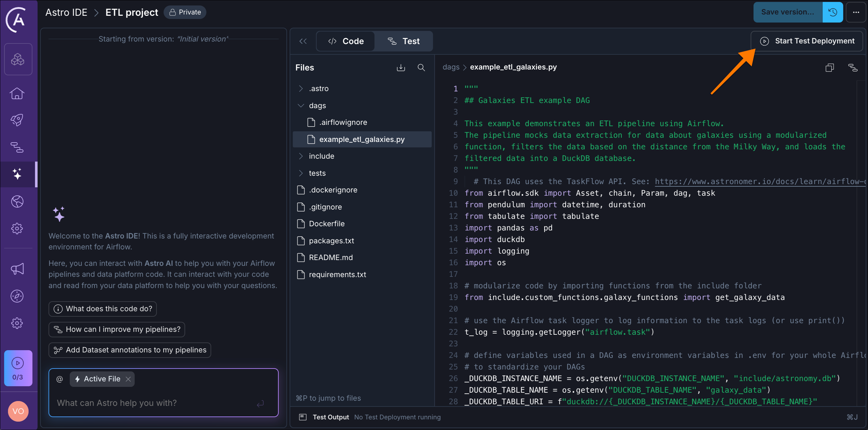
Task: Click the Start Test Deployment button
Action: tap(807, 41)
